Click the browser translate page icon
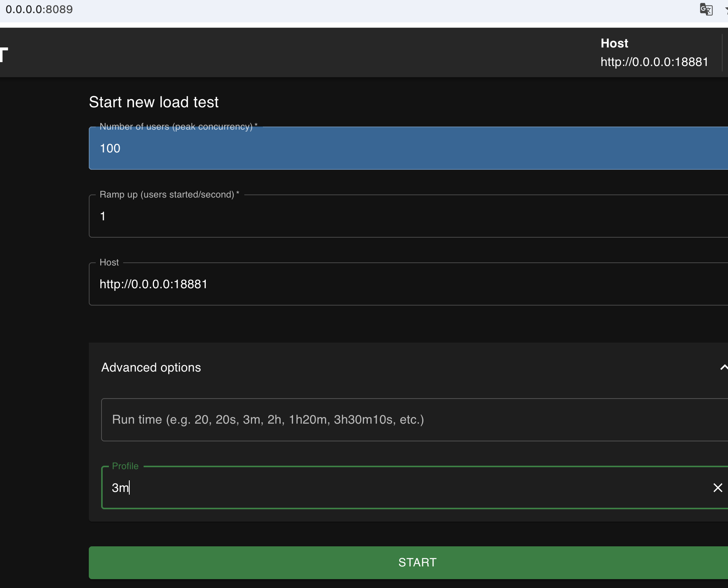 (706, 9)
